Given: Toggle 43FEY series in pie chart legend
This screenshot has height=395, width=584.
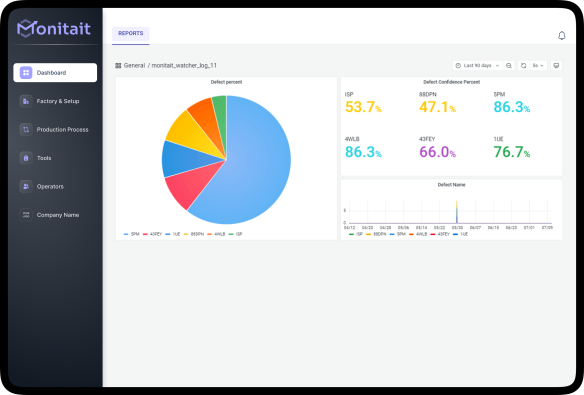Looking at the screenshot, I should (x=152, y=234).
